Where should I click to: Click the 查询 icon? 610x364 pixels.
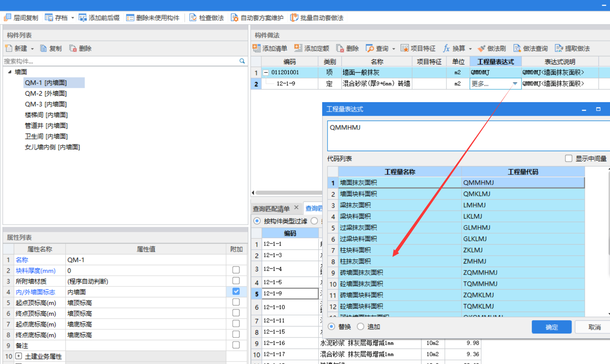point(370,48)
